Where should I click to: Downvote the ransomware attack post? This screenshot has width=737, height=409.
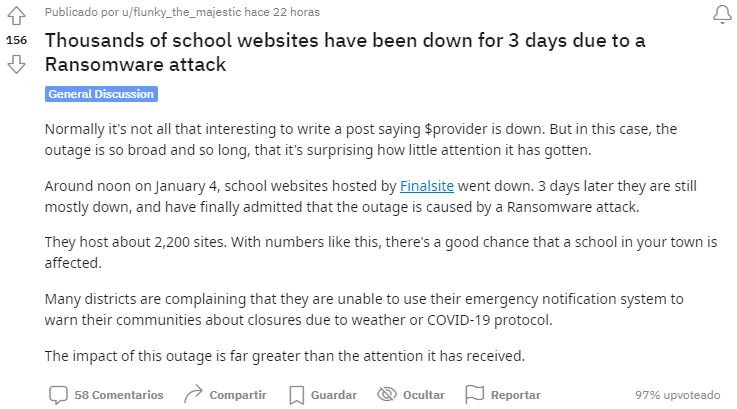(16, 64)
